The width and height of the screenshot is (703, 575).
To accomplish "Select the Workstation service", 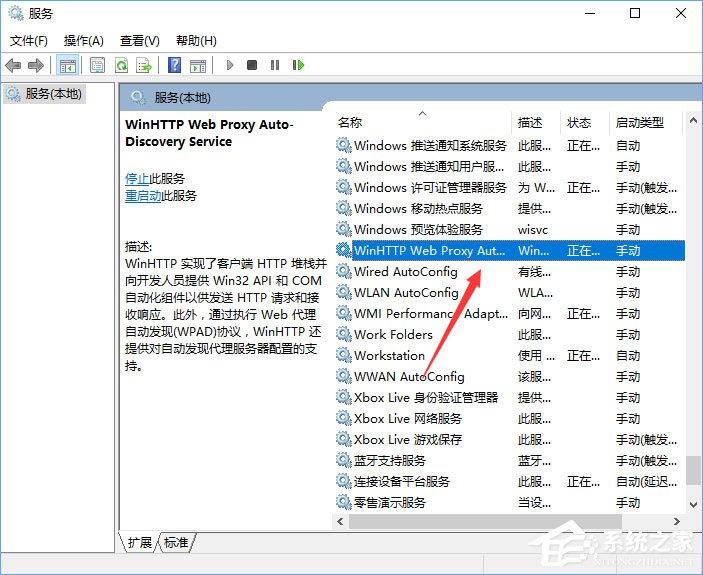I will pyautogui.click(x=510, y=355).
